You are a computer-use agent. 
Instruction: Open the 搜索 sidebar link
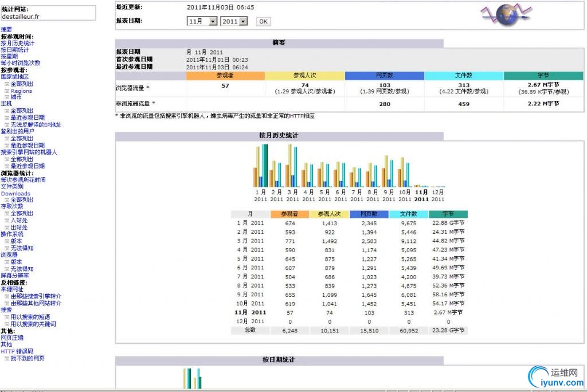click(x=6, y=310)
